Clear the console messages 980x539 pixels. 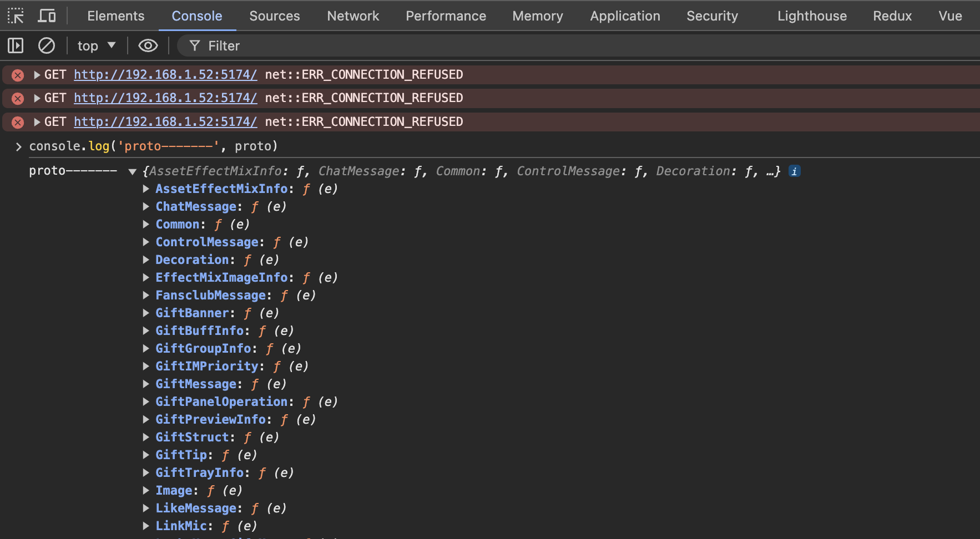pyautogui.click(x=46, y=45)
